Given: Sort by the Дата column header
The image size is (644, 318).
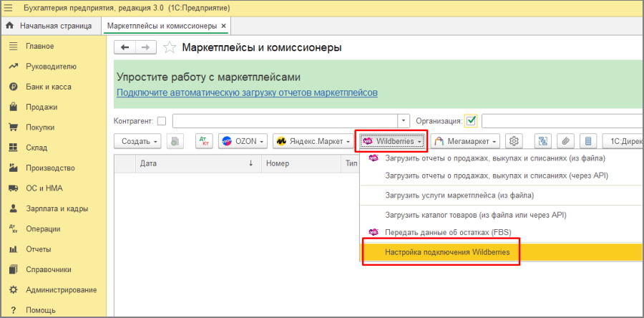Looking at the screenshot, I should (x=198, y=163).
